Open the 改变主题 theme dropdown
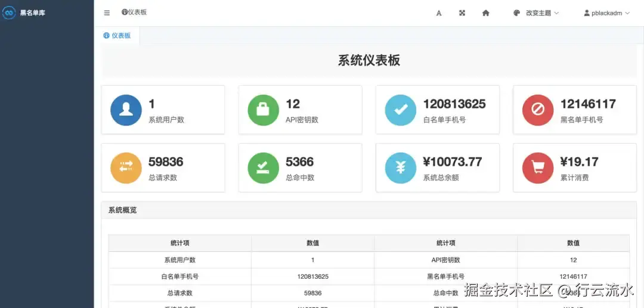Screen dimensions: 644x308 [x=536, y=13]
